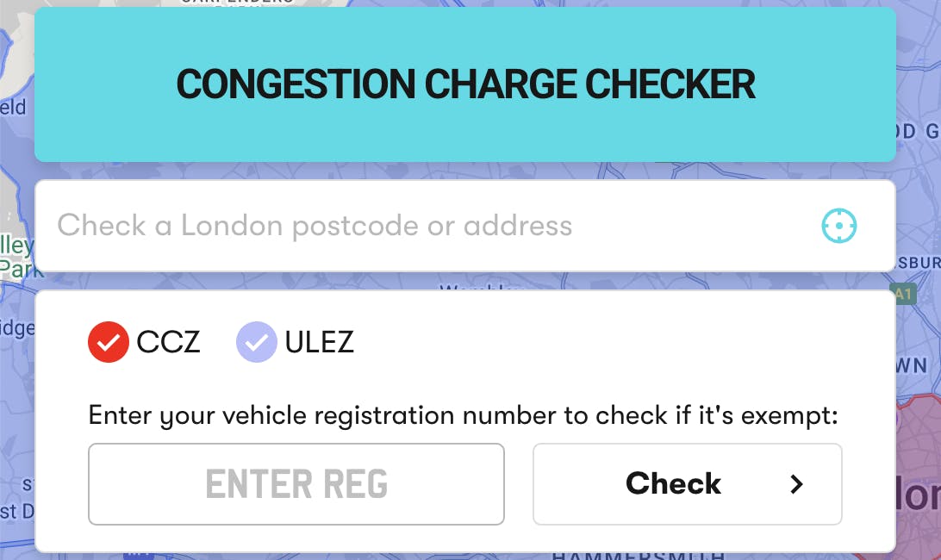This screenshot has height=560, width=941.
Task: Click the CCZ text label
Action: pyautogui.click(x=169, y=342)
